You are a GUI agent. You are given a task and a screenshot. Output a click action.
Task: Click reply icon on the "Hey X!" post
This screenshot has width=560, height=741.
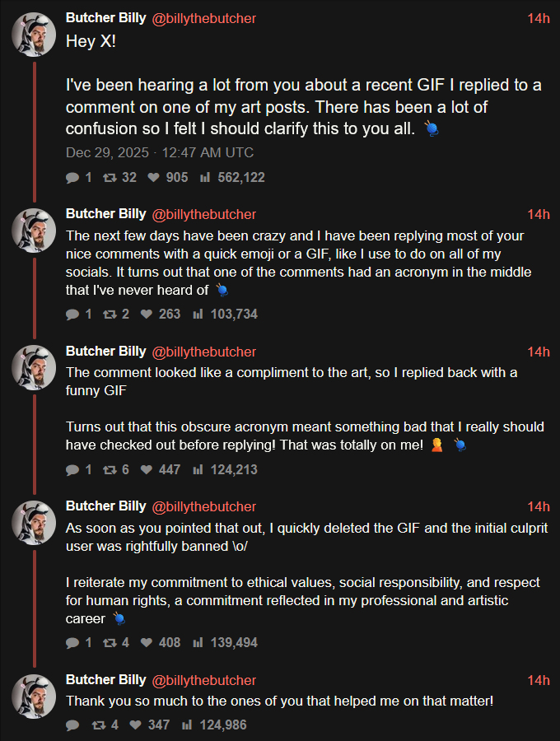click(x=72, y=178)
